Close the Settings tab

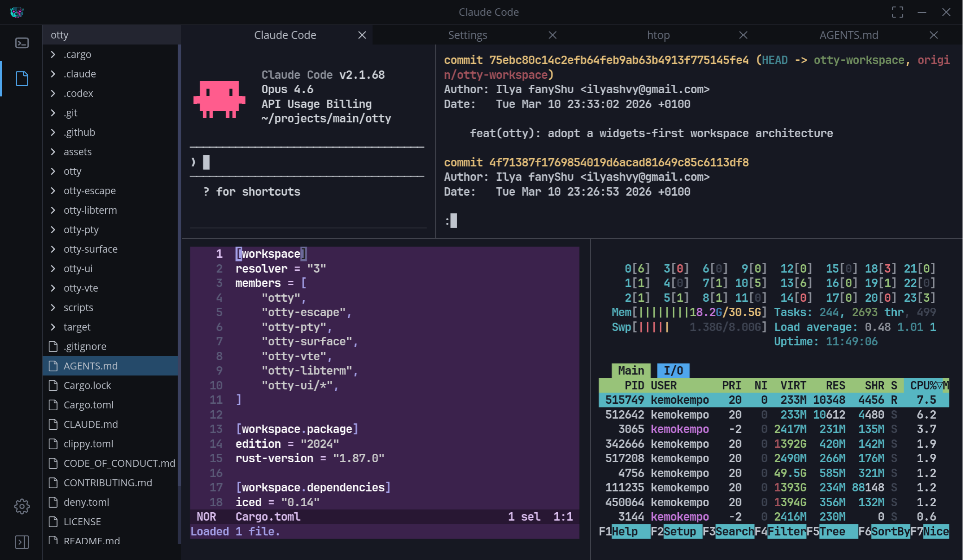(x=553, y=35)
